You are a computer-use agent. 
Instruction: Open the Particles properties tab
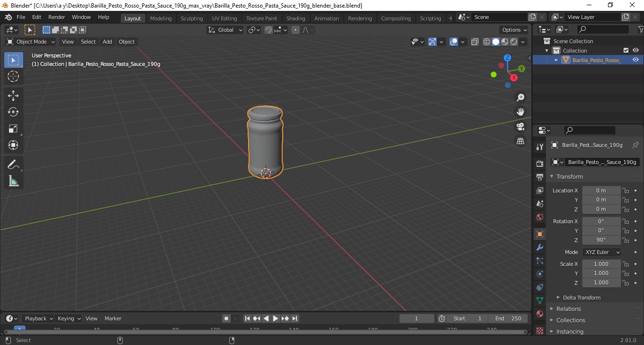(539, 261)
